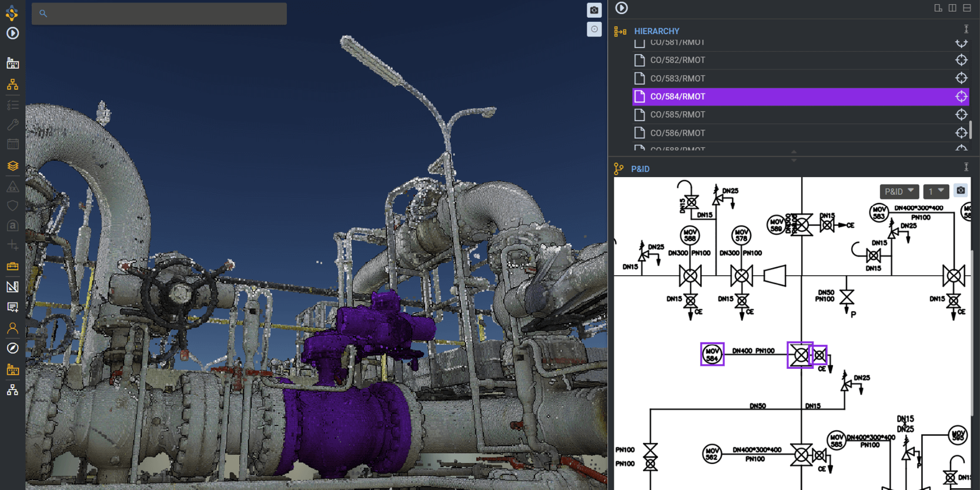
Task: Open the toolbox briefcase icon in sidebar
Action: tap(12, 266)
